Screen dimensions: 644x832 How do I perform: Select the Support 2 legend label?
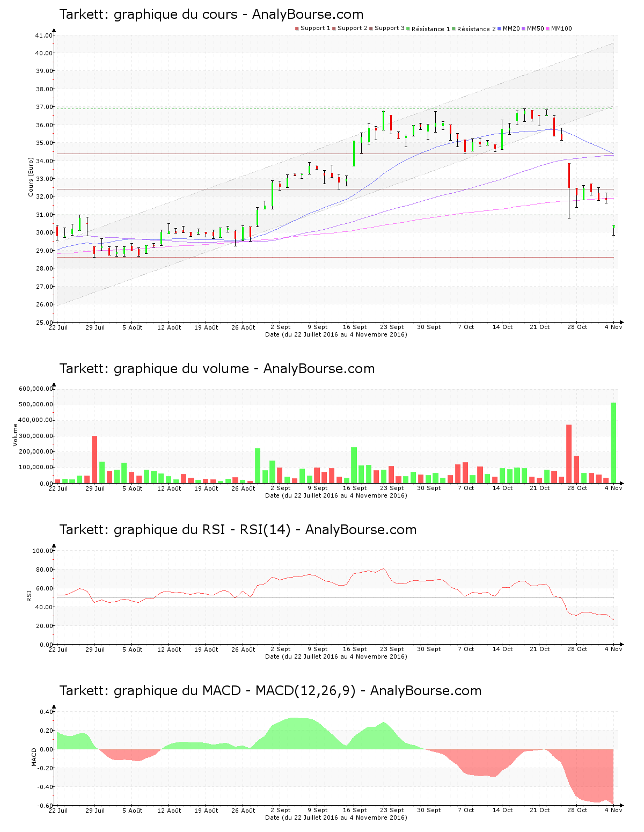click(353, 28)
